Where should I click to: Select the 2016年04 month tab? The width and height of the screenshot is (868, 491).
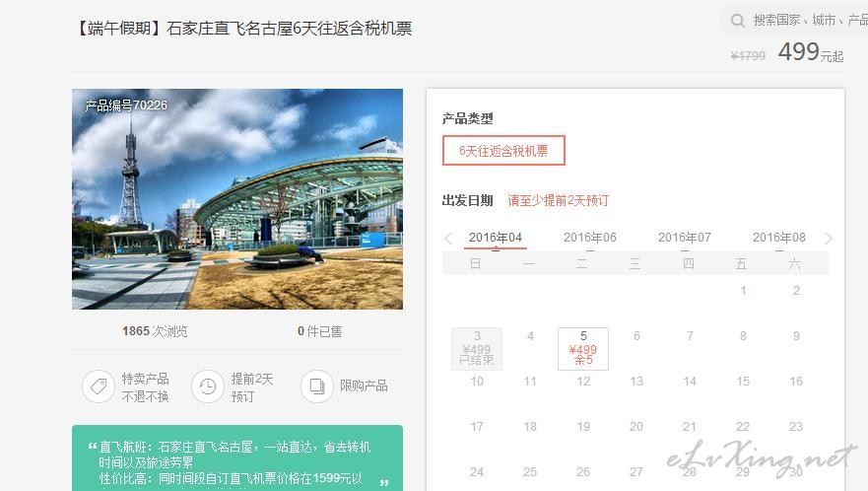tap(496, 238)
